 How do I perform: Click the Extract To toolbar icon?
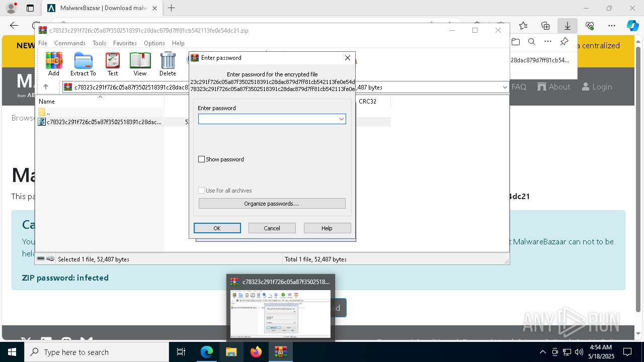tap(83, 64)
